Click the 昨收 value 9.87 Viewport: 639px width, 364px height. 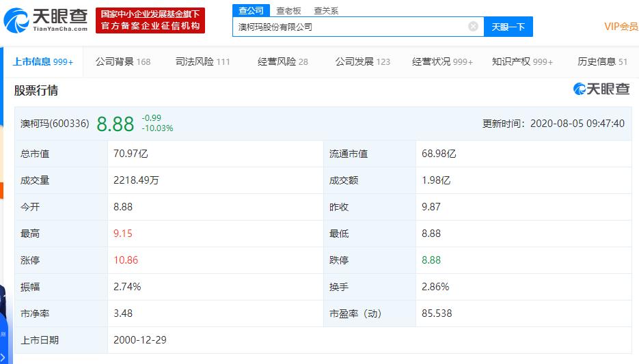[x=431, y=207]
